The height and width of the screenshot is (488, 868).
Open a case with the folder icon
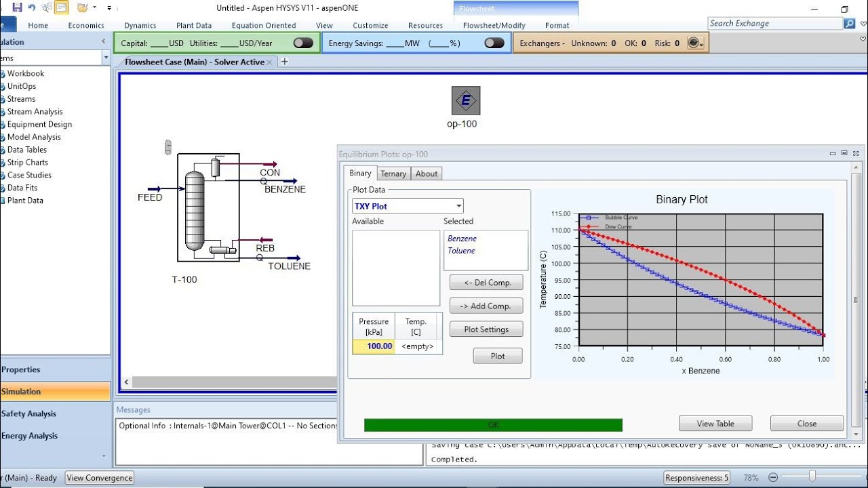(x=82, y=7)
